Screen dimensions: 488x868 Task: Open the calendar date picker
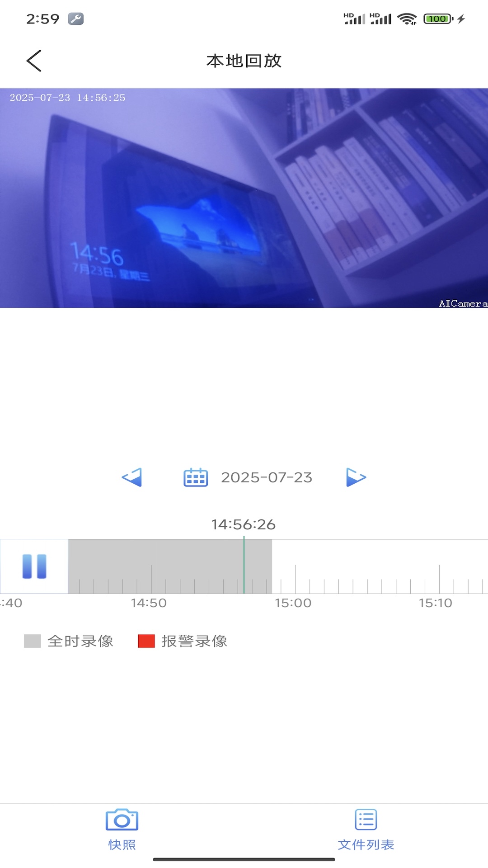pos(196,477)
